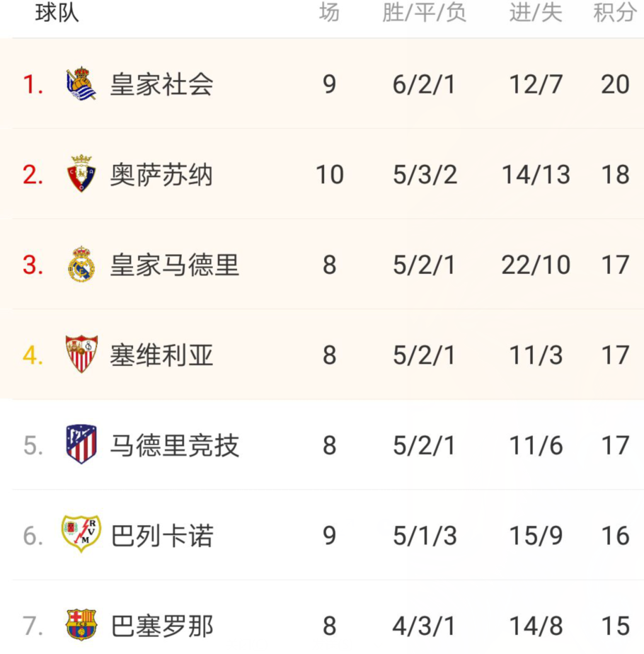
Task: Click Real Madrid's 22/10 goals cell
Action: pyautogui.click(x=536, y=265)
